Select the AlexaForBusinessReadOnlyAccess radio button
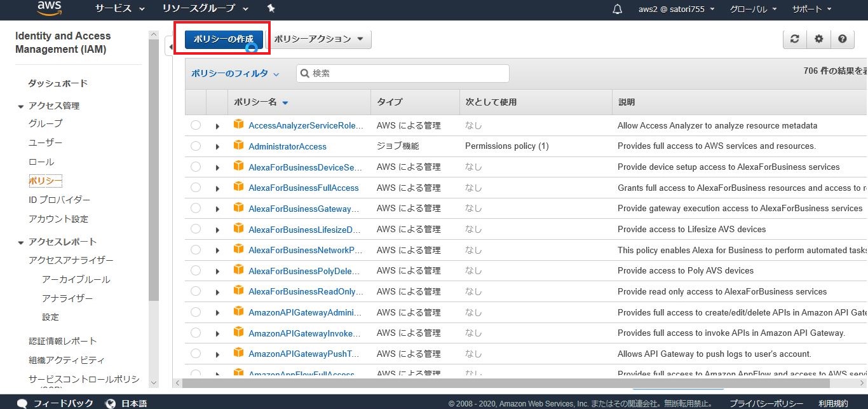868x409 pixels. pos(196,291)
